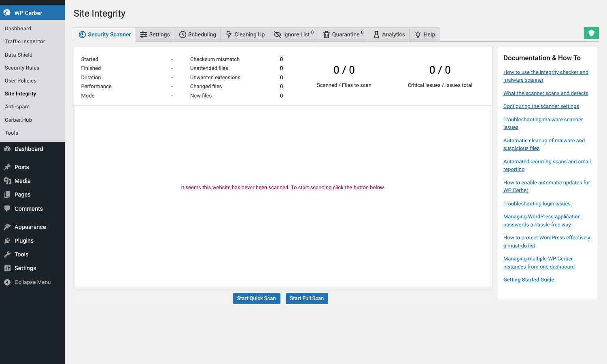This screenshot has height=364, width=607.
Task: Open Managing multiple WP Cerber instances link
Action: [x=539, y=262]
